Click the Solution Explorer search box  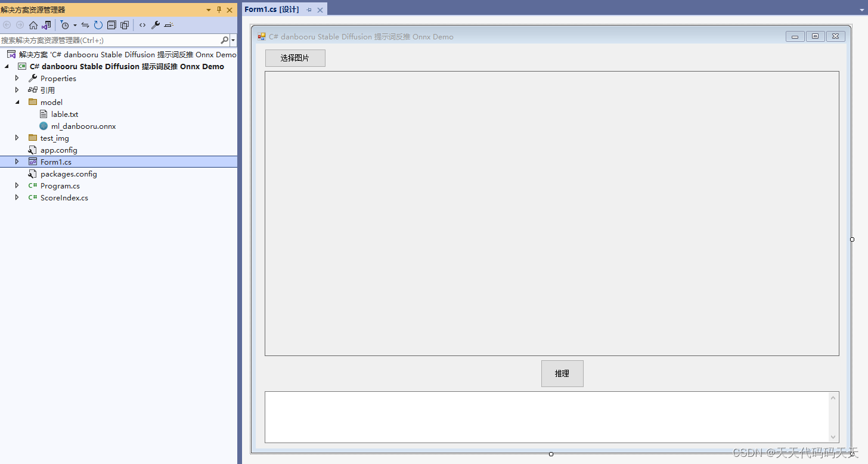(x=110, y=40)
